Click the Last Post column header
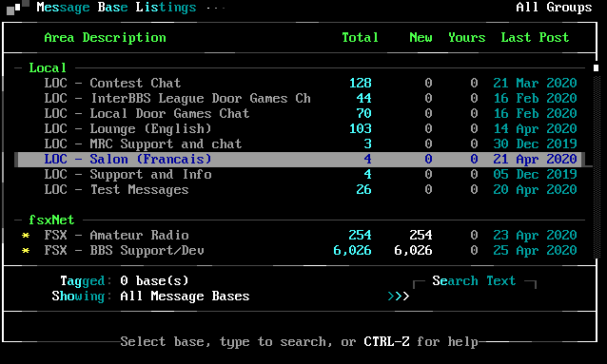This screenshot has width=607, height=364. pyautogui.click(x=535, y=37)
